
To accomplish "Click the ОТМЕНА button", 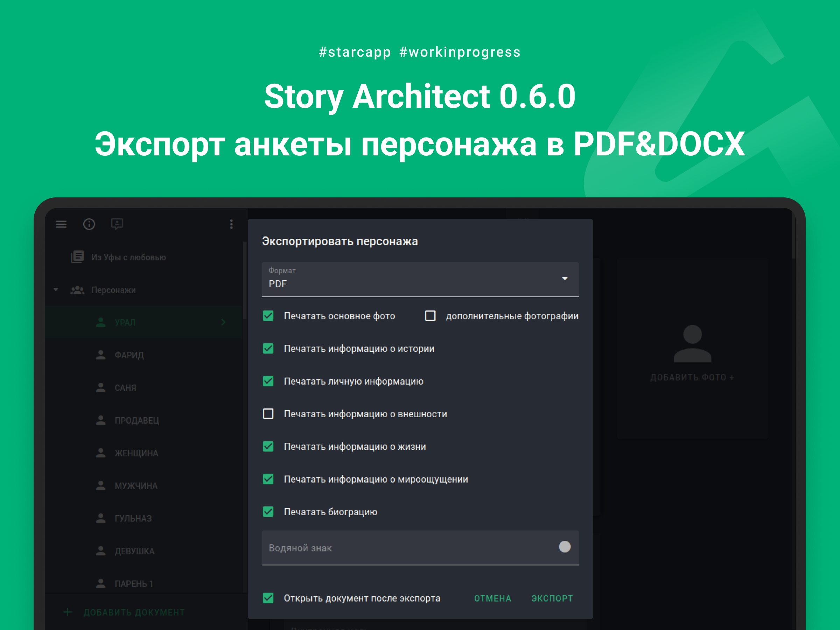I will pos(492,598).
